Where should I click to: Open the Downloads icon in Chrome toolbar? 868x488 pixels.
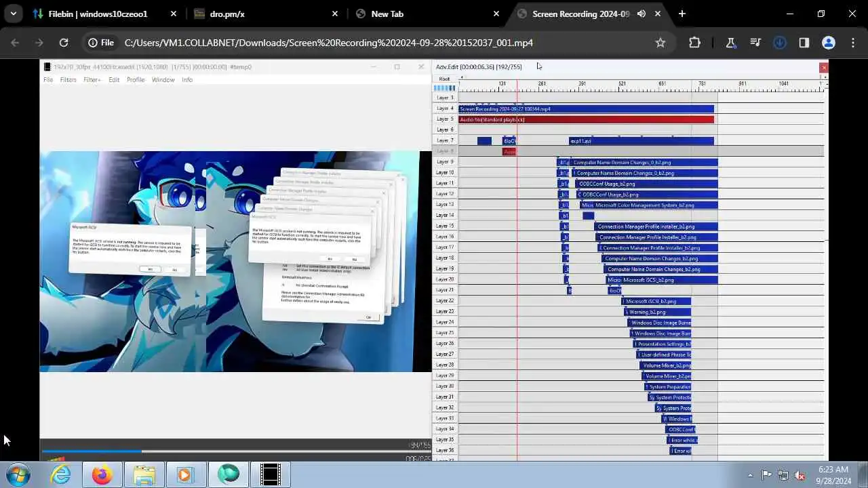780,43
